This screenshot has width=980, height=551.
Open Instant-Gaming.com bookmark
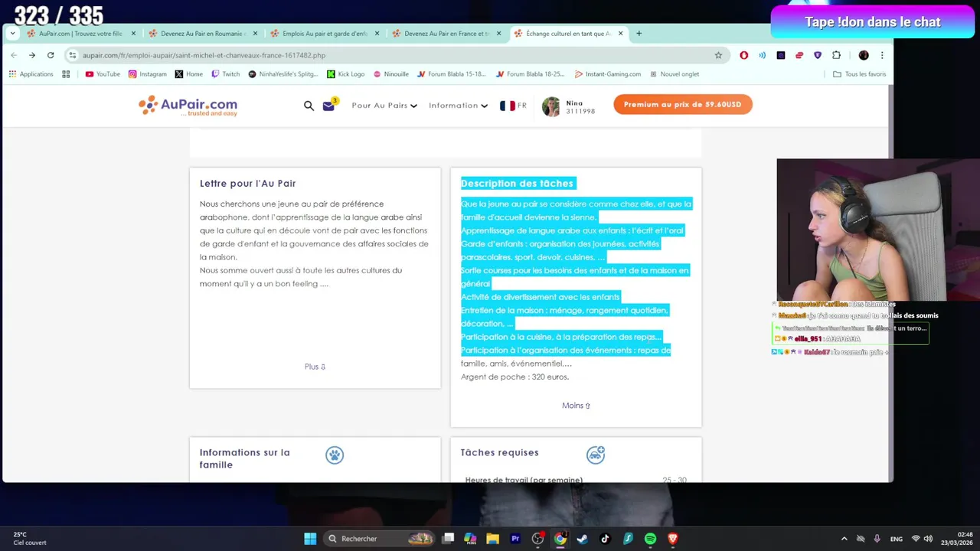pyautogui.click(x=608, y=74)
